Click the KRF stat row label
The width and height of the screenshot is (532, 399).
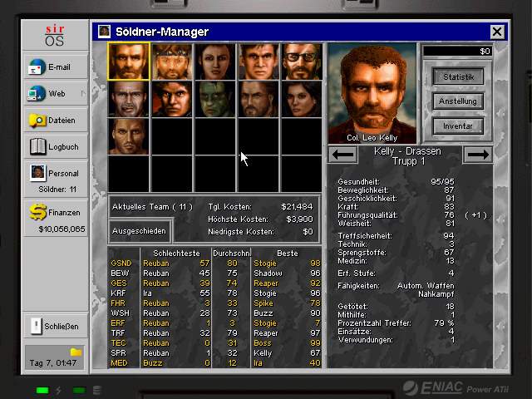tap(118, 293)
